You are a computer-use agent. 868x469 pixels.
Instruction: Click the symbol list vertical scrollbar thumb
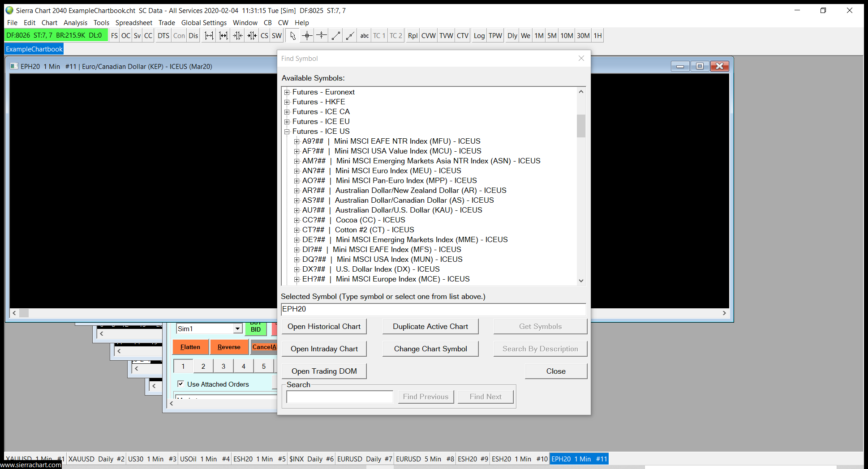click(581, 126)
